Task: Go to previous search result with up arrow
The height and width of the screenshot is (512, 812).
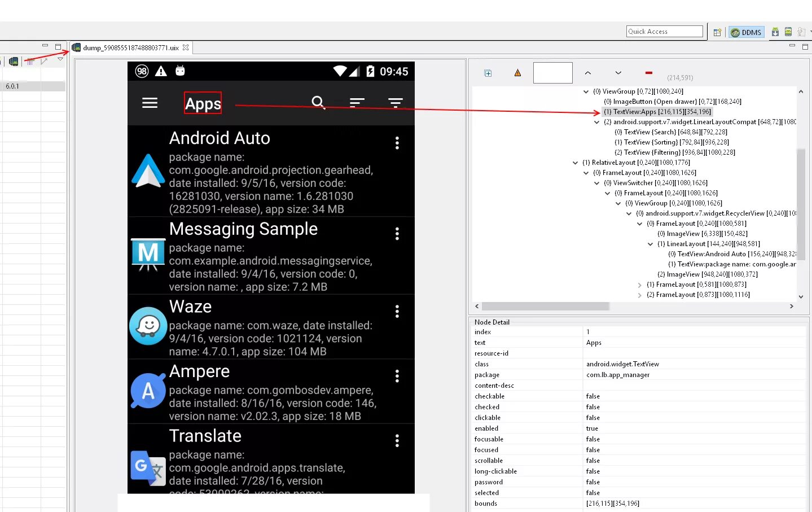Action: pyautogui.click(x=587, y=73)
